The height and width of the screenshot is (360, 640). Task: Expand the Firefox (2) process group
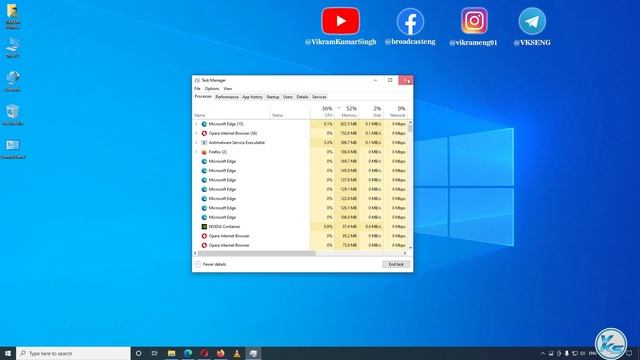click(196, 152)
